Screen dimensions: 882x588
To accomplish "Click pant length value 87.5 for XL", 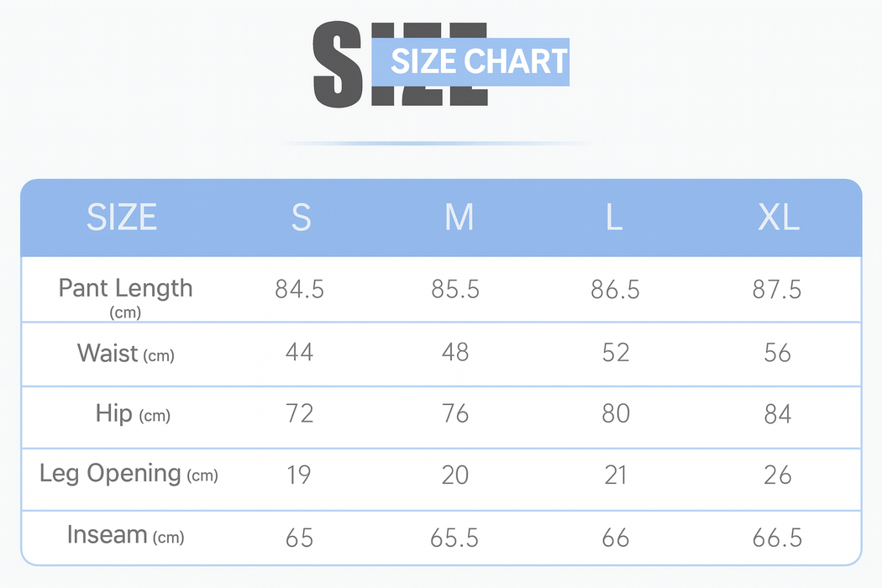I will [x=777, y=290].
